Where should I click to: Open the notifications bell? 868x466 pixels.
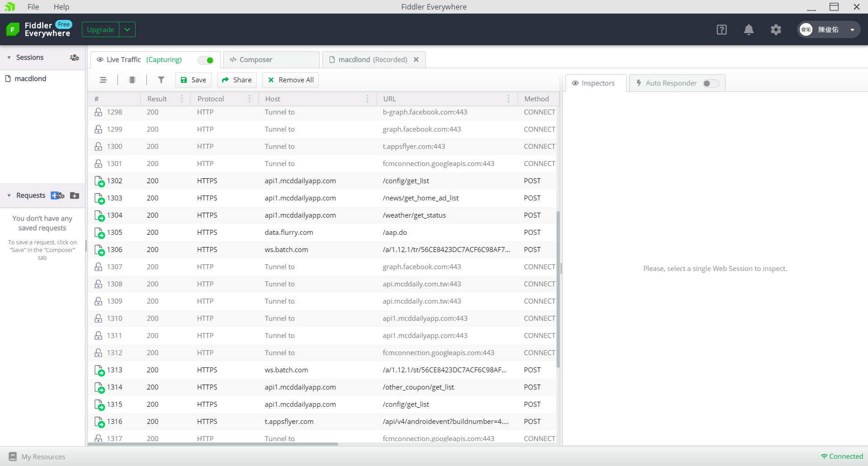(749, 30)
